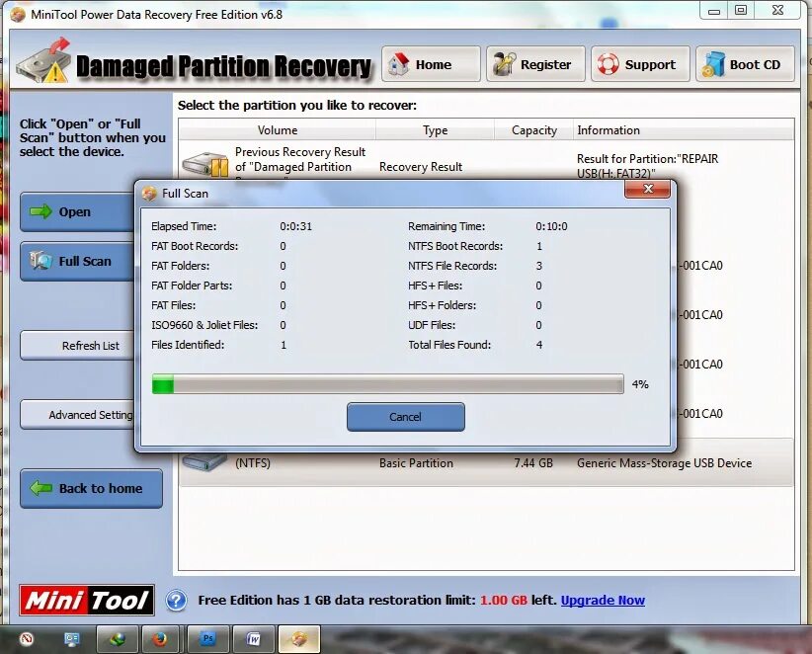Click the green arrow icon on Open
This screenshot has height=654, width=812.
point(41,211)
